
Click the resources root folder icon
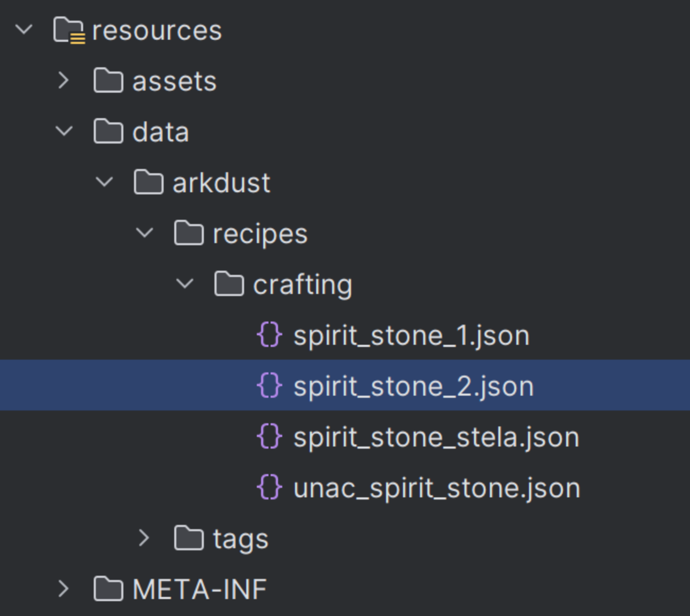(x=69, y=30)
